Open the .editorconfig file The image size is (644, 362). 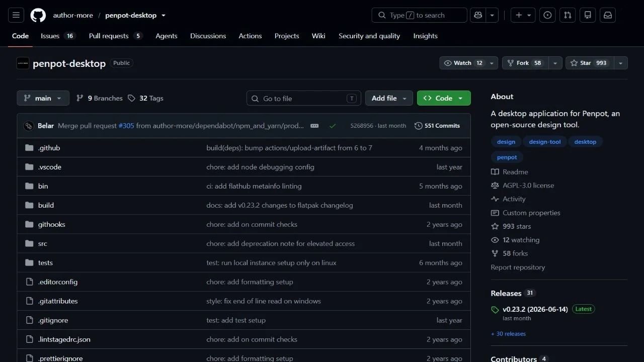click(x=58, y=282)
